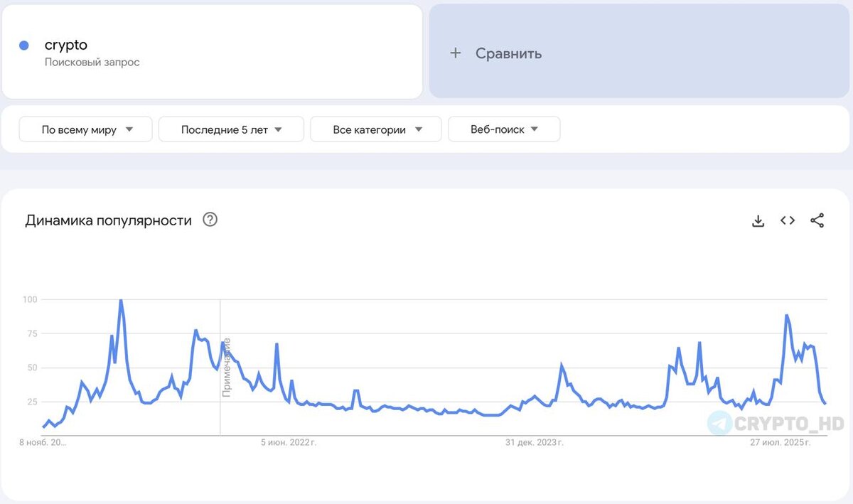Click the share icon on the chart
The height and width of the screenshot is (504, 853).
tap(817, 220)
